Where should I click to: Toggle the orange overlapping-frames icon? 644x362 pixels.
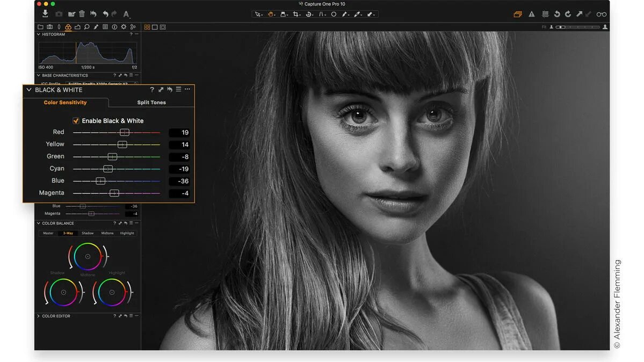pyautogui.click(x=517, y=14)
